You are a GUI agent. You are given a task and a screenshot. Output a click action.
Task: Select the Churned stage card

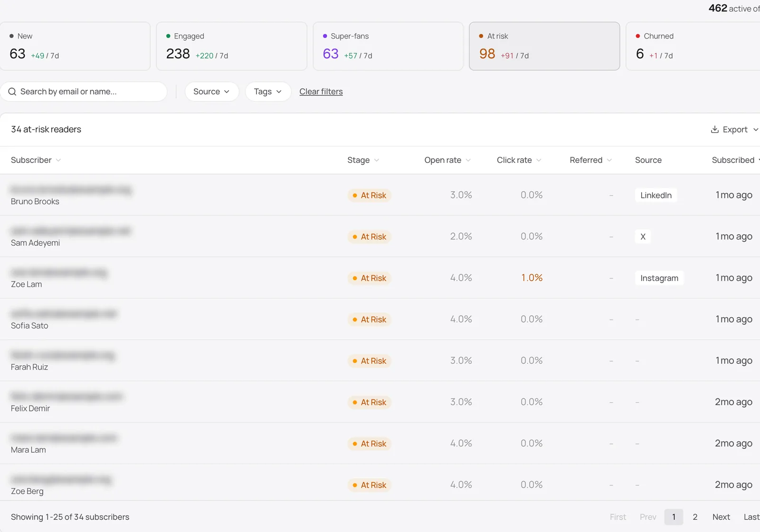693,46
